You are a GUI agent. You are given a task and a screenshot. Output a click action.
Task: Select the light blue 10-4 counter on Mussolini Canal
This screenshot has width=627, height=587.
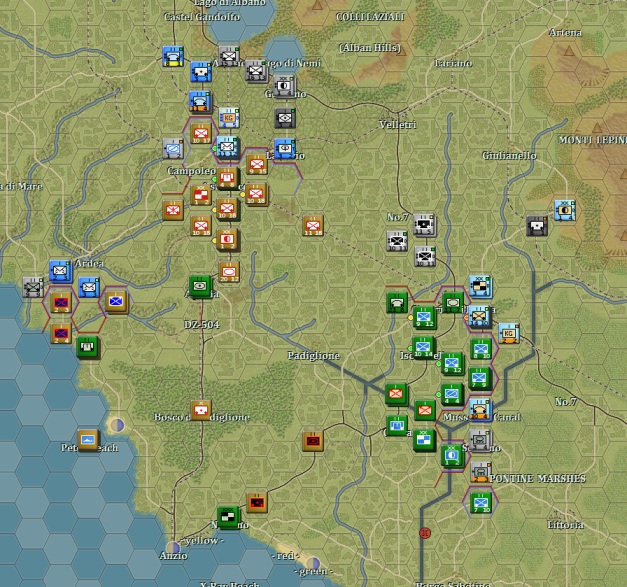point(480,410)
